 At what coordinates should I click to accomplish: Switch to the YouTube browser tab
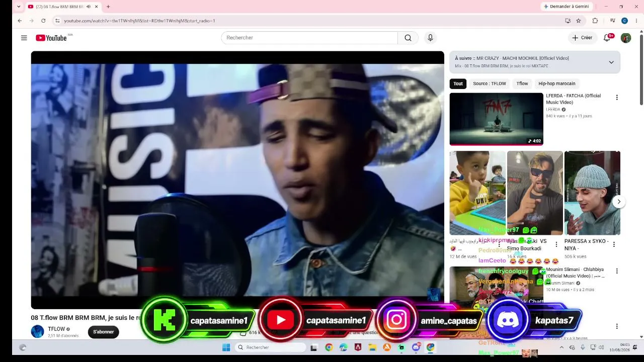point(59,7)
